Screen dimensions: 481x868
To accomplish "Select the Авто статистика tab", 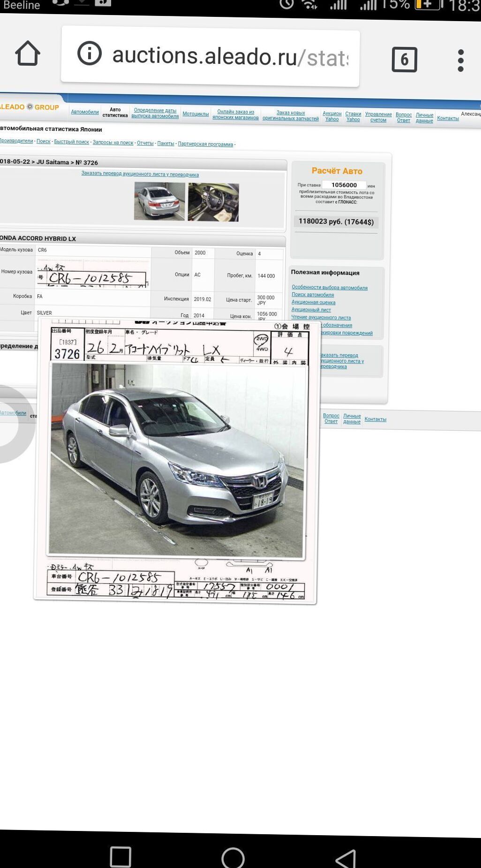I will click(115, 112).
